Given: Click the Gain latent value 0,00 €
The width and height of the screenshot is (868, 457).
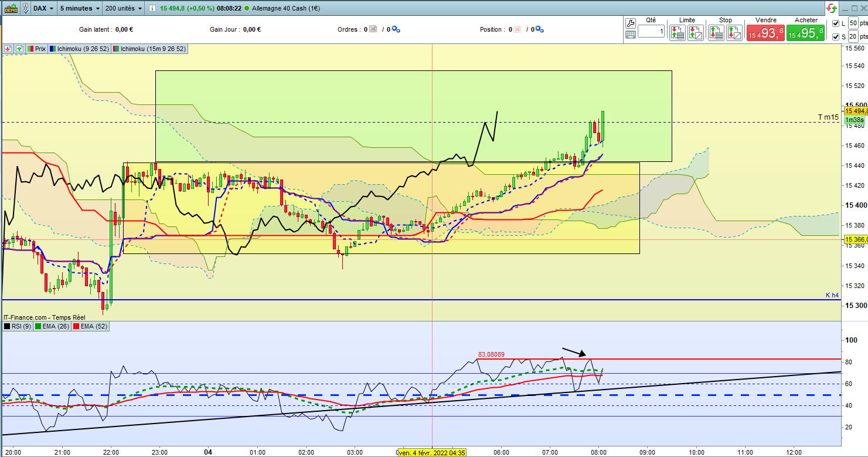Looking at the screenshot, I should (x=124, y=29).
